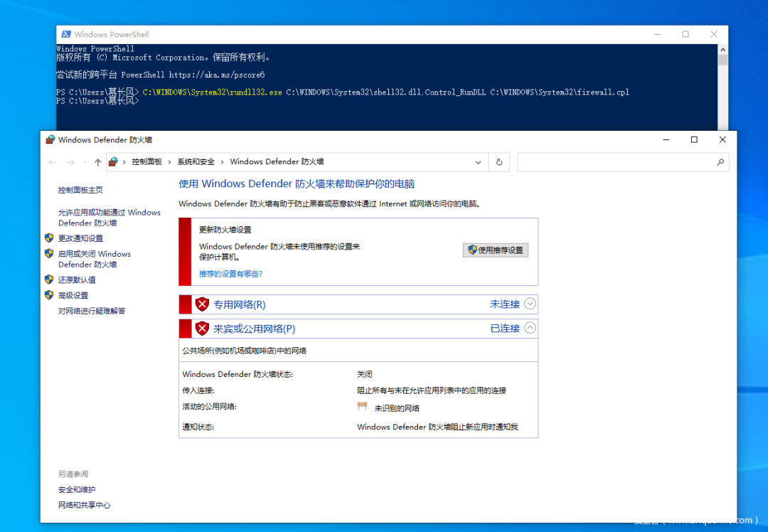Click the 来宾或公用网络(P) heading
This screenshot has height=532, width=768.
pos(254,329)
